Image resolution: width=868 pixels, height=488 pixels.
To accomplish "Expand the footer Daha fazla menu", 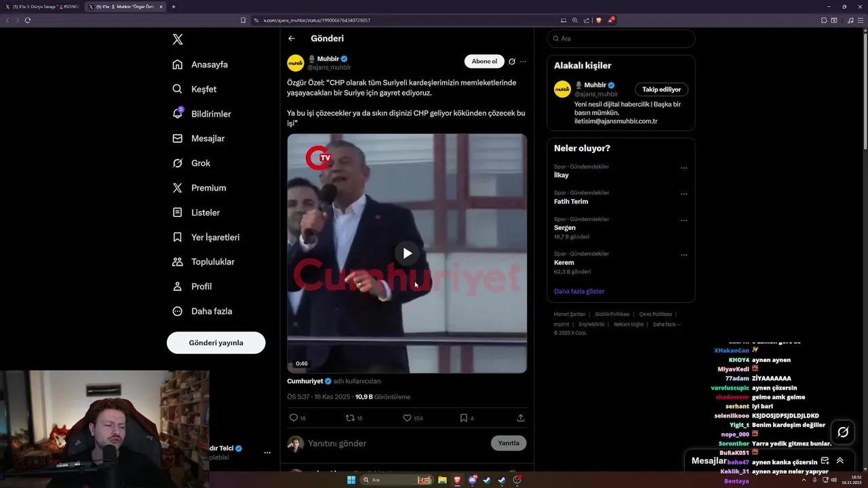I will tap(667, 325).
